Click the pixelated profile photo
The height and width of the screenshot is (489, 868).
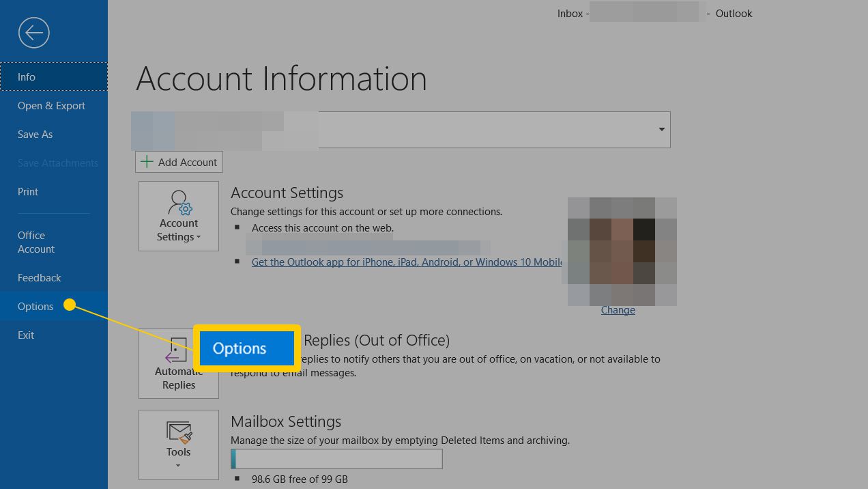coord(622,251)
